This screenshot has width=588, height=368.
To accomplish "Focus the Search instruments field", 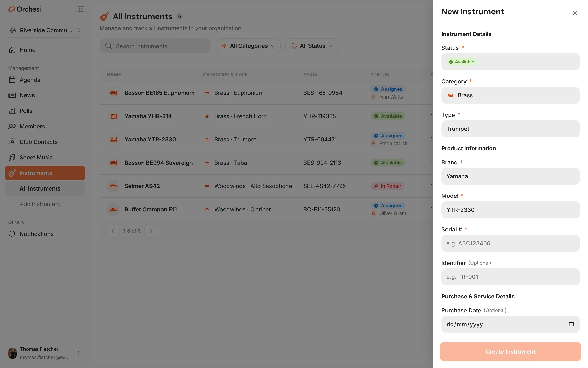I will tap(155, 46).
